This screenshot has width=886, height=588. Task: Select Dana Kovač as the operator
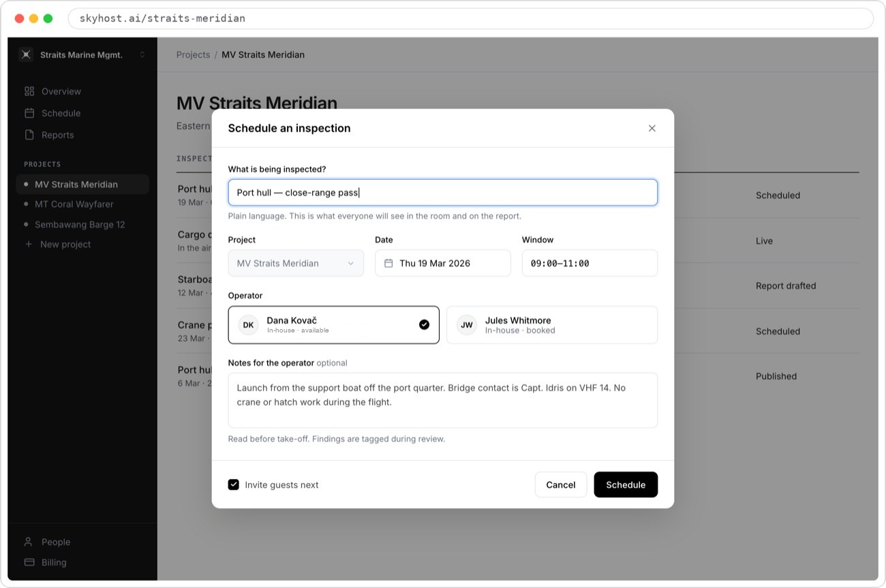pos(334,325)
